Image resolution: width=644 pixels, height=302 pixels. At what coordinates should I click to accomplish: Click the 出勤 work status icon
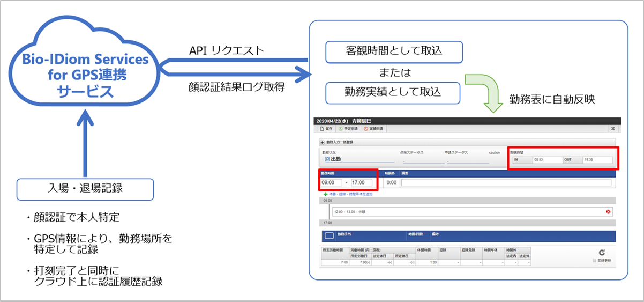click(x=327, y=159)
